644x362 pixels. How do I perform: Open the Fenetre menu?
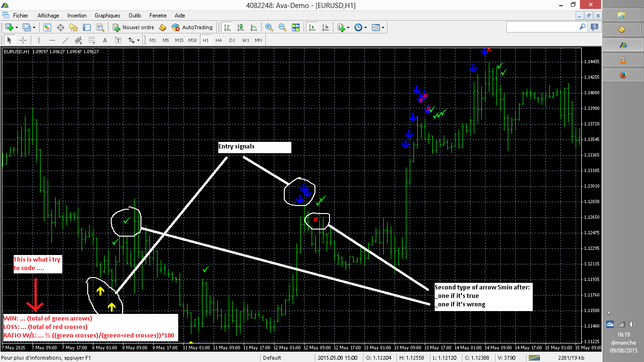click(158, 15)
